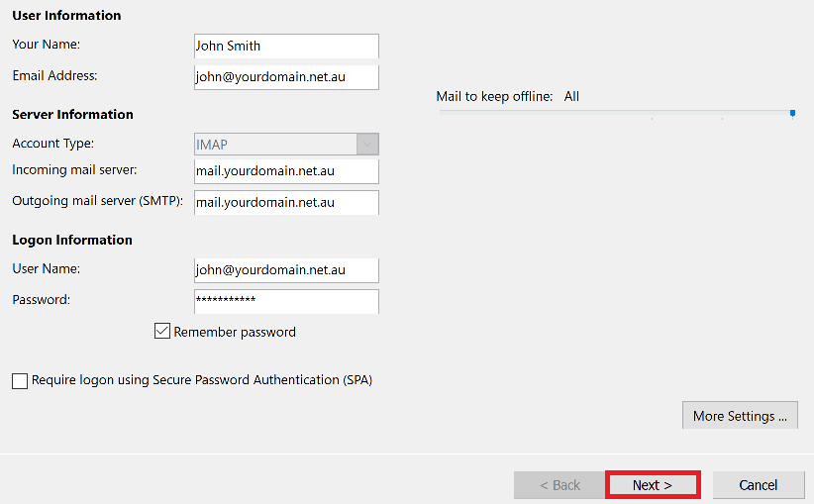This screenshot has width=814, height=504.
Task: Select the Email Address text box
Action: click(286, 76)
